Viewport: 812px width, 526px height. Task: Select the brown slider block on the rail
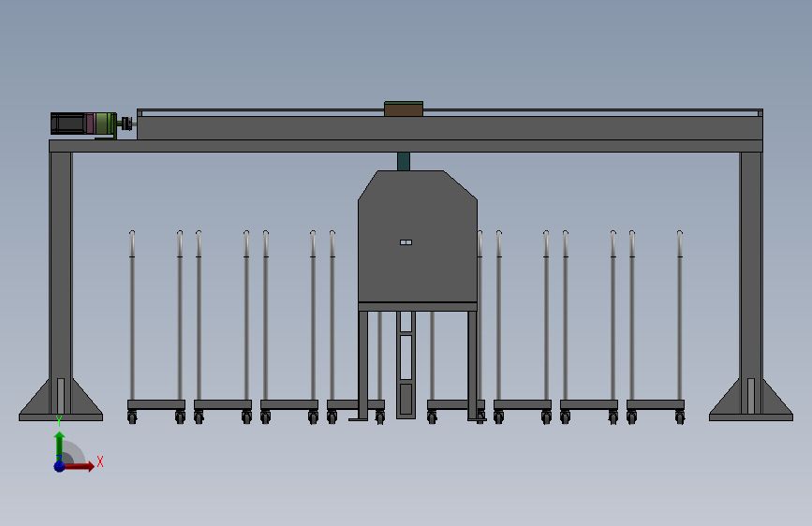[x=404, y=109]
